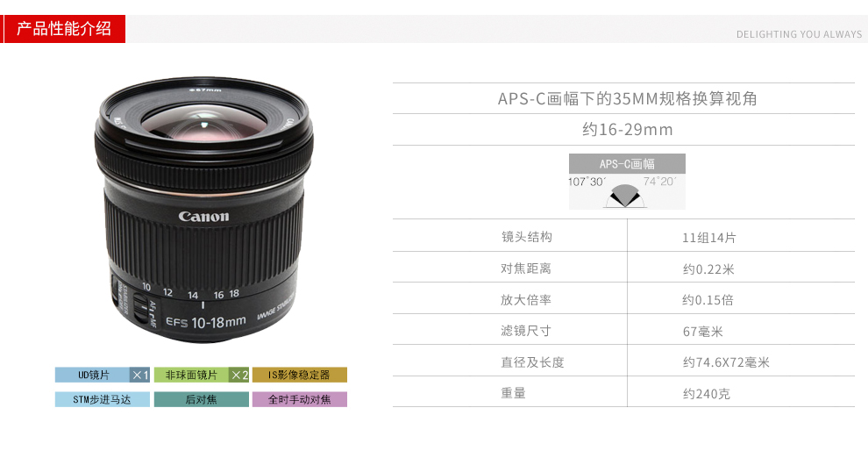Click the 重量 约240克 value
This screenshot has width=868, height=458.
707,394
